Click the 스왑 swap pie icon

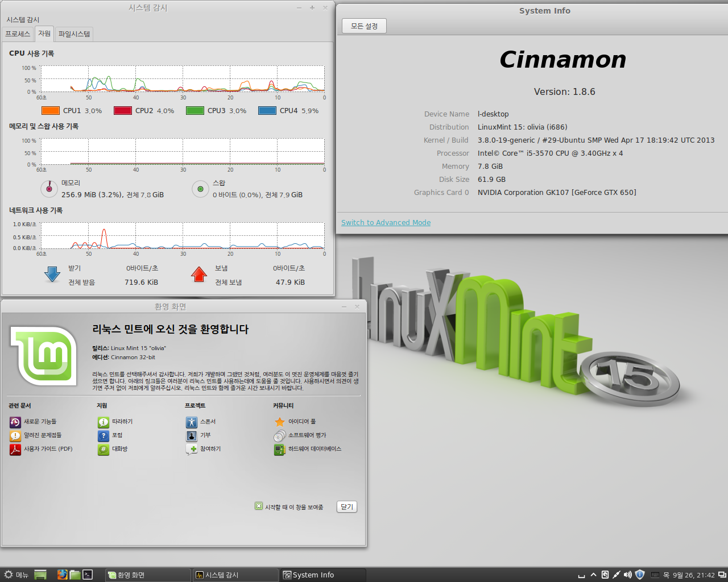click(x=200, y=189)
